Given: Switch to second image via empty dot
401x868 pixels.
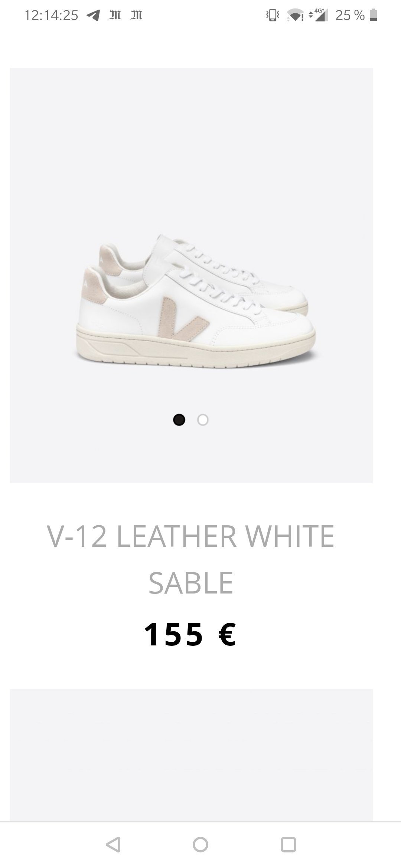Looking at the screenshot, I should pyautogui.click(x=203, y=420).
